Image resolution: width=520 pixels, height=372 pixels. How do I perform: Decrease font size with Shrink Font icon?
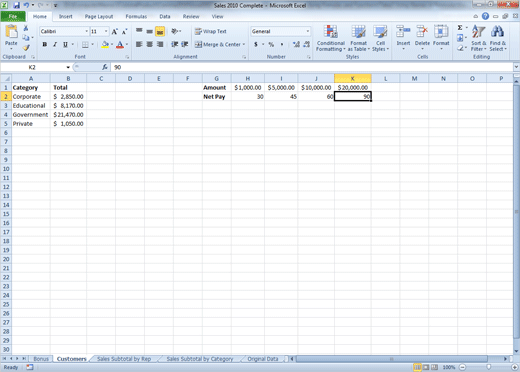pyautogui.click(x=124, y=32)
